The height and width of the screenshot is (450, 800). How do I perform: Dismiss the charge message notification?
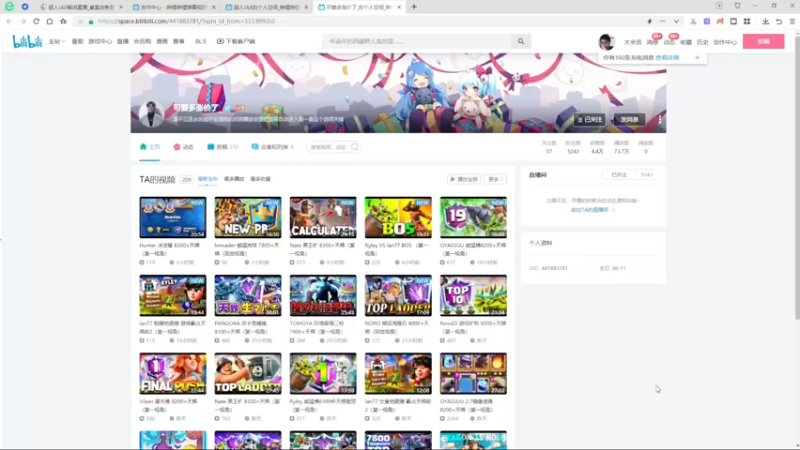[x=697, y=58]
